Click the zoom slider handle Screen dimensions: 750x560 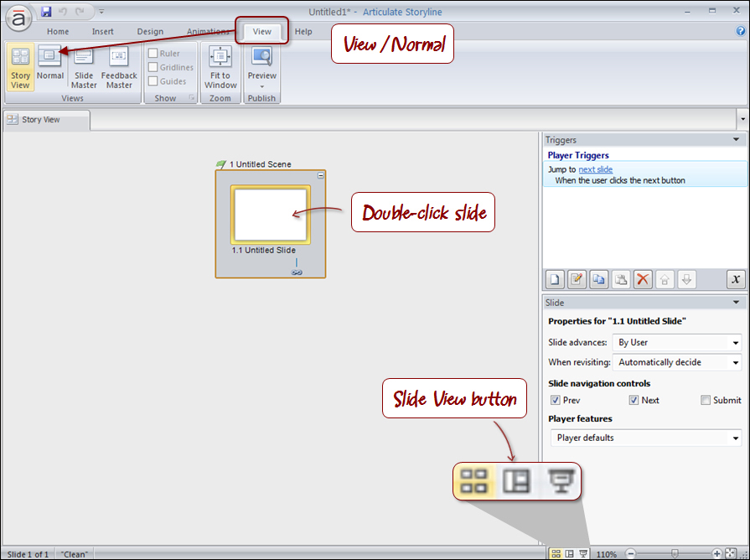tap(674, 554)
